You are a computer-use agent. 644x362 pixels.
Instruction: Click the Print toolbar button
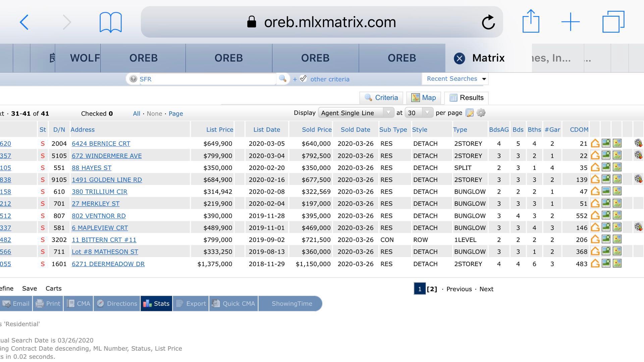(48, 303)
